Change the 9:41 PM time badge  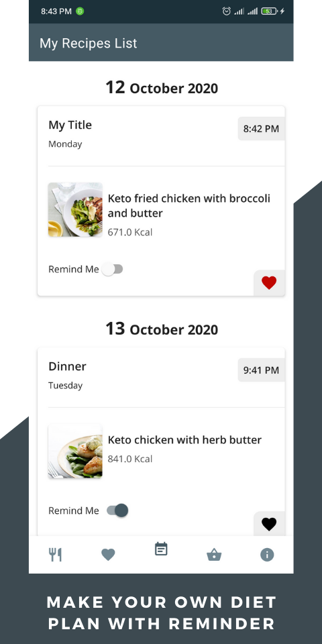[x=261, y=370]
